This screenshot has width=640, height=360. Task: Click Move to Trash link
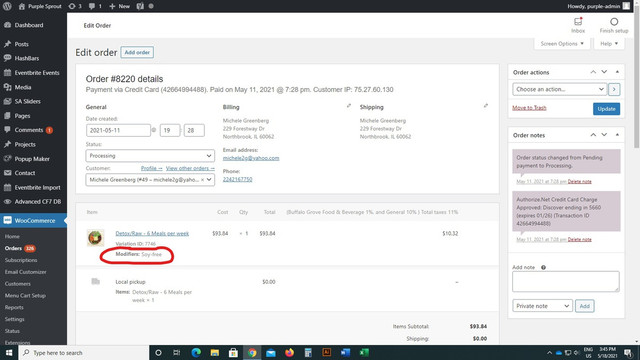point(529,108)
